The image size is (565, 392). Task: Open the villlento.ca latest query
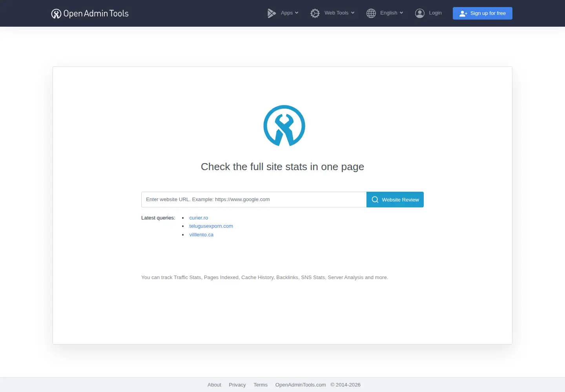(x=201, y=235)
